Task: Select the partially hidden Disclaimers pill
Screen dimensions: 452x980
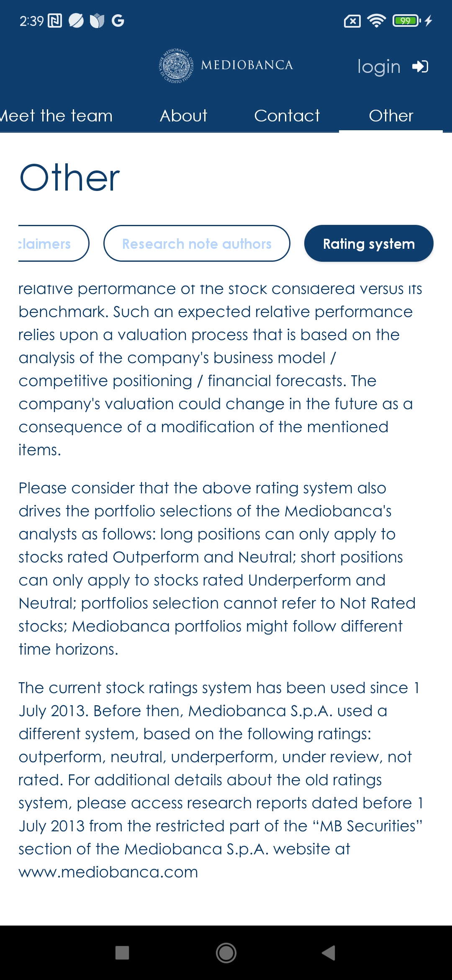Action: pyautogui.click(x=54, y=243)
